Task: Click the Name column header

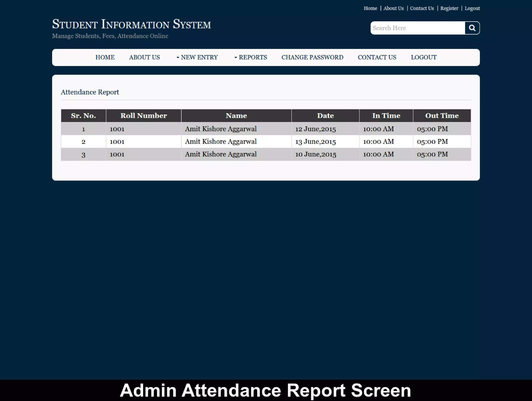Action: (236, 116)
